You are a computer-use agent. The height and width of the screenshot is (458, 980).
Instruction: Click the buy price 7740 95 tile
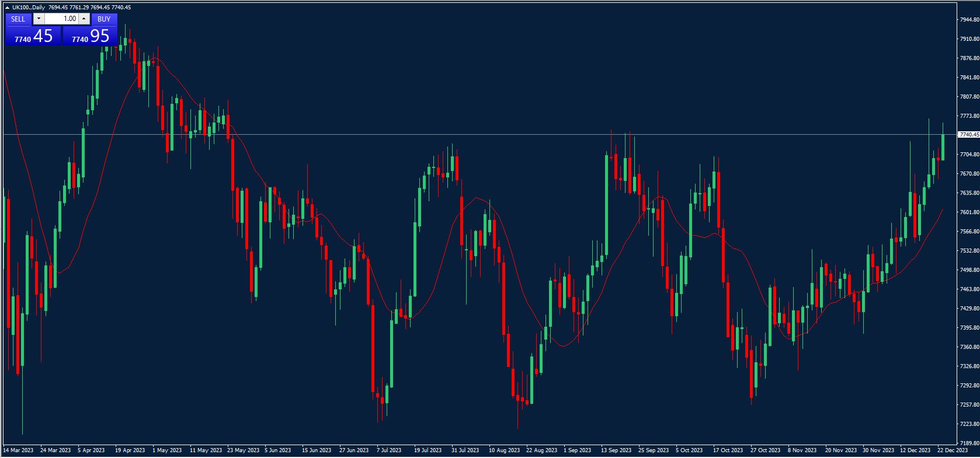pos(90,36)
